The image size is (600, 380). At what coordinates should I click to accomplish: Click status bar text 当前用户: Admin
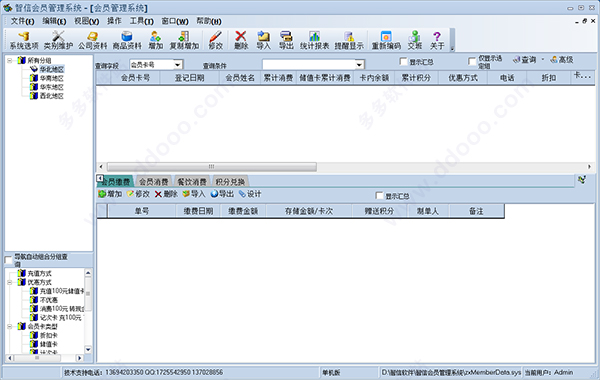pos(548,372)
